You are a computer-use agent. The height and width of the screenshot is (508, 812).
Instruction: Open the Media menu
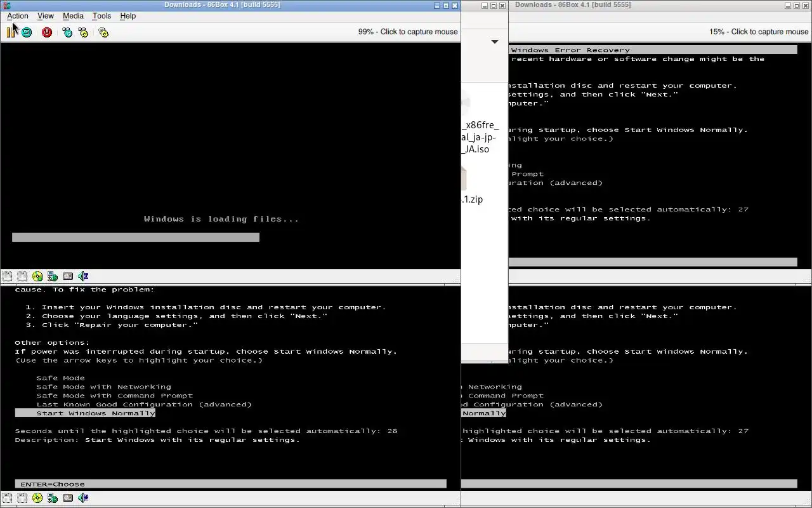pos(73,16)
